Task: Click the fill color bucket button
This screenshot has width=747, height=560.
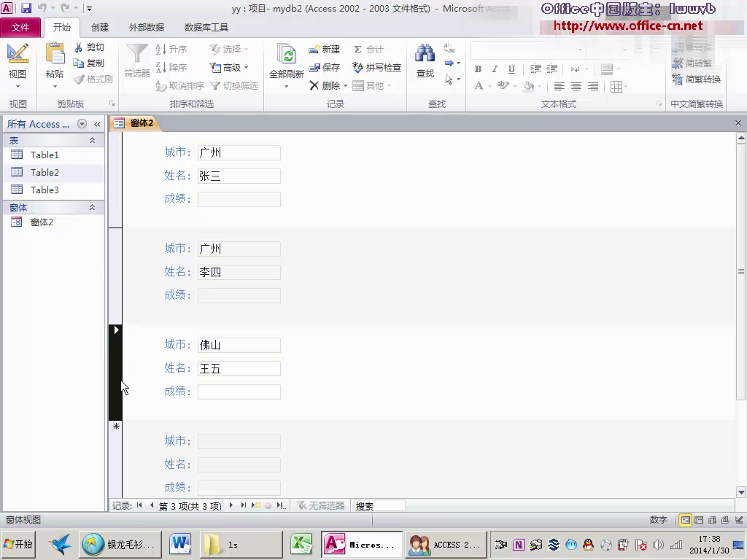Action: [x=528, y=86]
